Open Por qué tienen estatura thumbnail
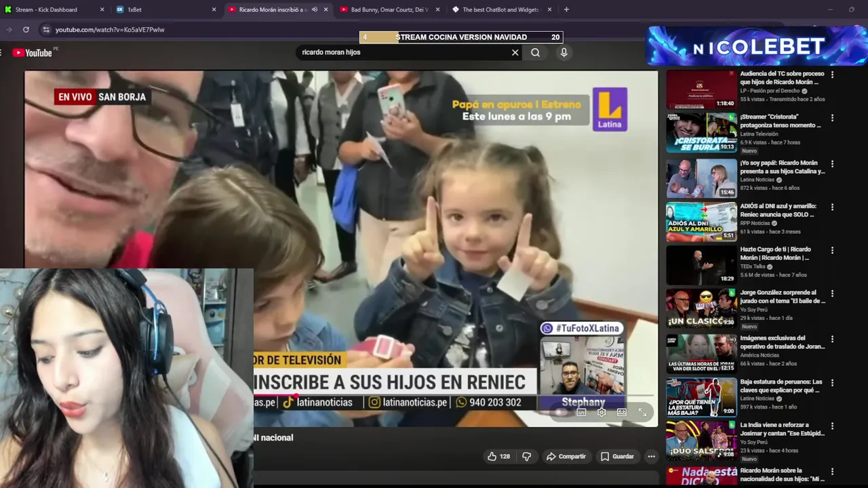Viewport: 868px width, 488px height. pyautogui.click(x=701, y=397)
